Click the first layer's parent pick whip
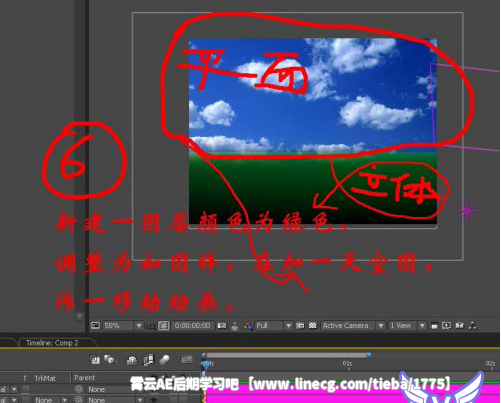The height and width of the screenshot is (403, 501). (79, 389)
